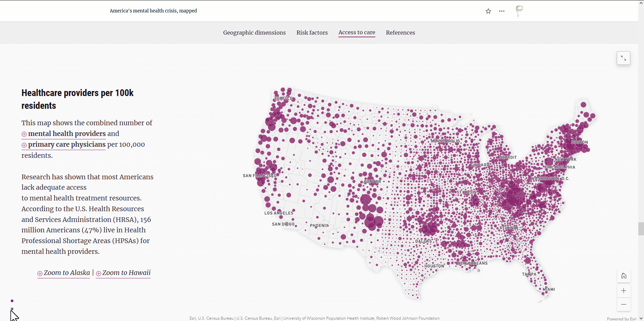The image size is (644, 321).
Task: Click the Boston label on map
Action: pyautogui.click(x=579, y=142)
